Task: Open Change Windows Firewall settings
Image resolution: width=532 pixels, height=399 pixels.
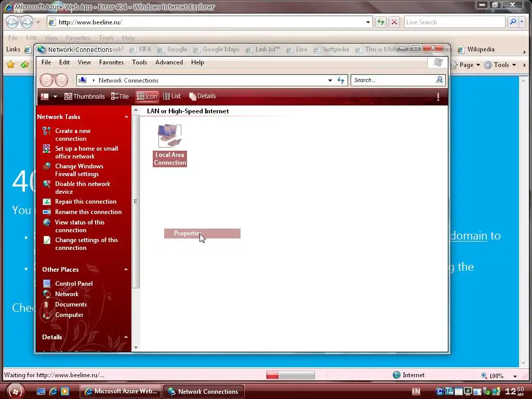Action: pos(79,170)
